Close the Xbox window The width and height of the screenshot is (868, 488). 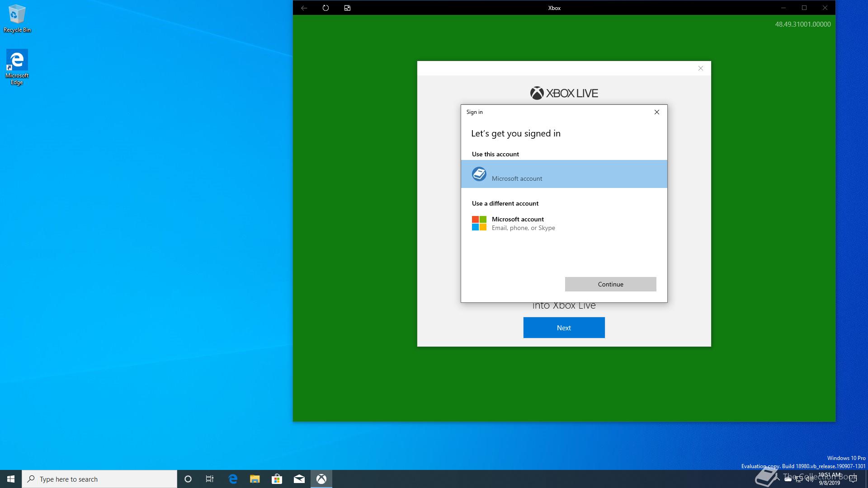pos(825,8)
